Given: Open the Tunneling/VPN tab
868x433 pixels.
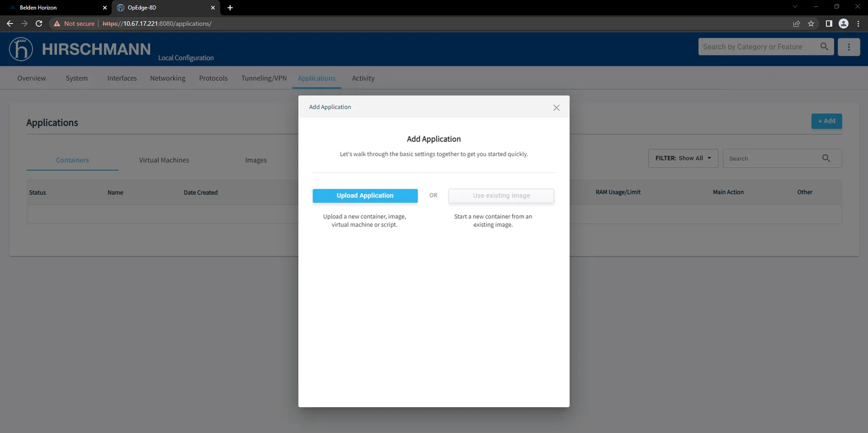Looking at the screenshot, I should click(x=264, y=78).
